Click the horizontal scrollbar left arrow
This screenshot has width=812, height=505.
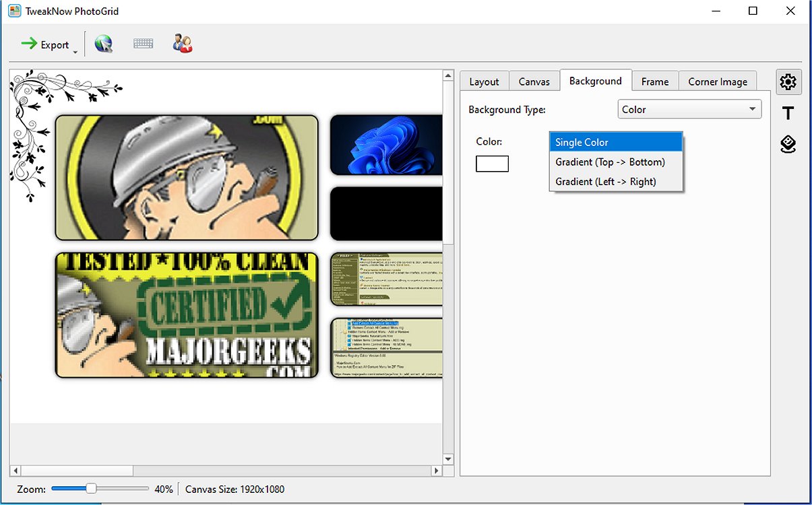coord(15,471)
